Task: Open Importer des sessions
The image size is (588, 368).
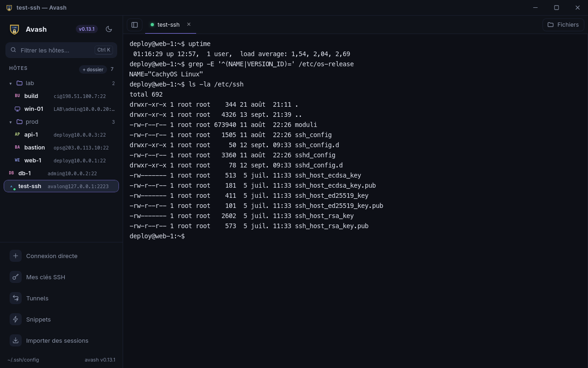Action: pos(61,340)
